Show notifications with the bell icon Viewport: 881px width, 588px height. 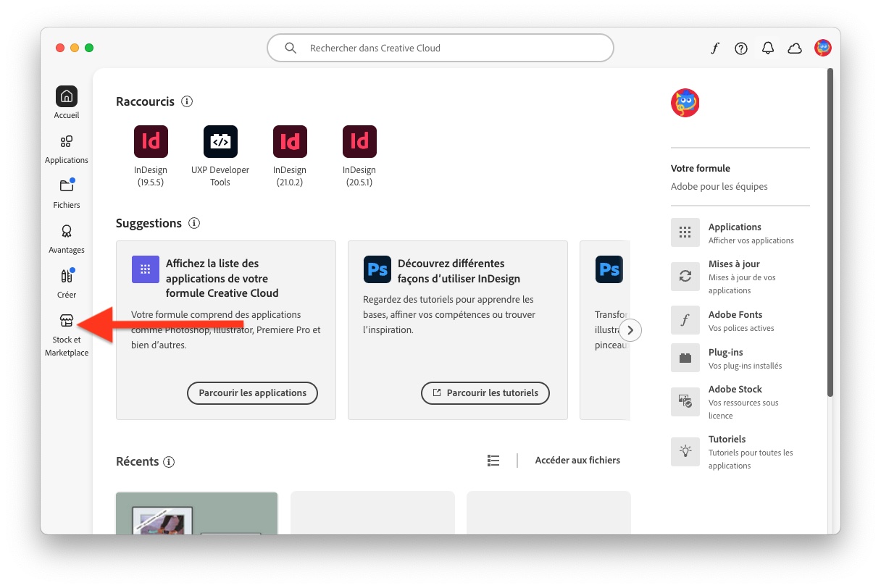pos(768,49)
